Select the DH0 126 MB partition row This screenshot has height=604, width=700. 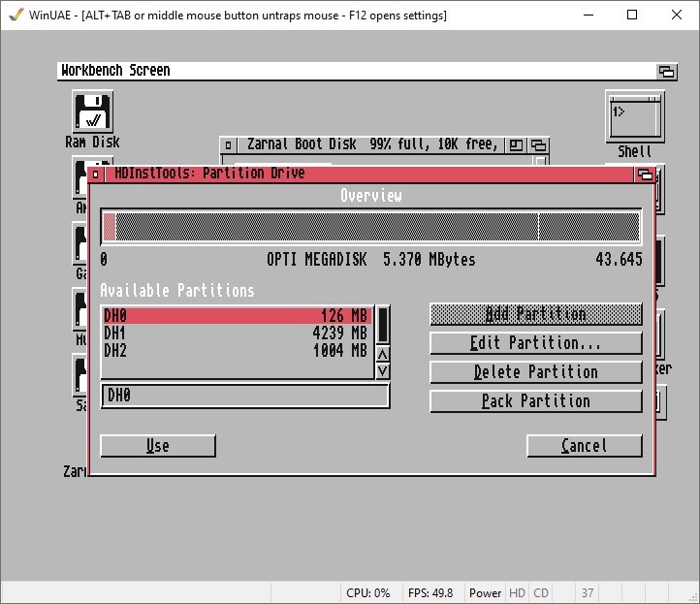click(237, 316)
